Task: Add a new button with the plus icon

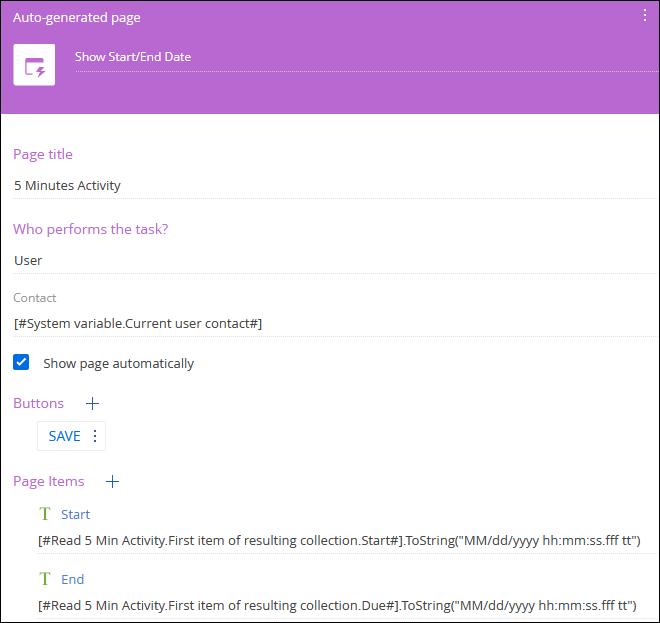Action: coord(92,404)
